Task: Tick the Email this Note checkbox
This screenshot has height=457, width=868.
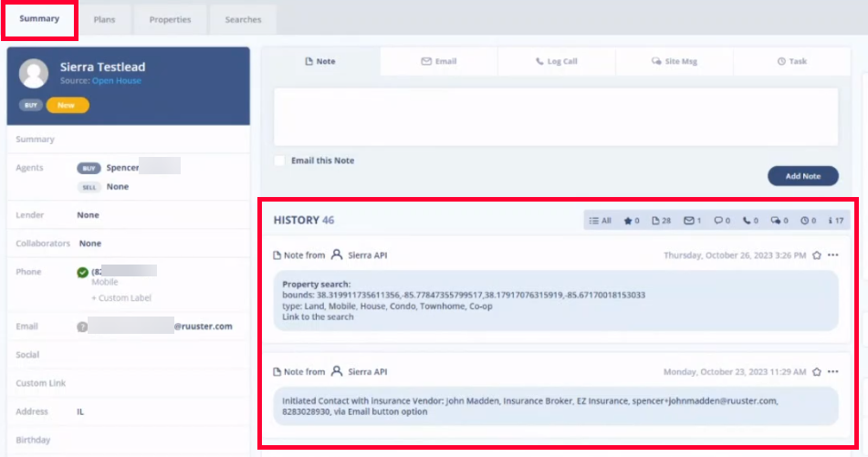Action: coord(279,161)
